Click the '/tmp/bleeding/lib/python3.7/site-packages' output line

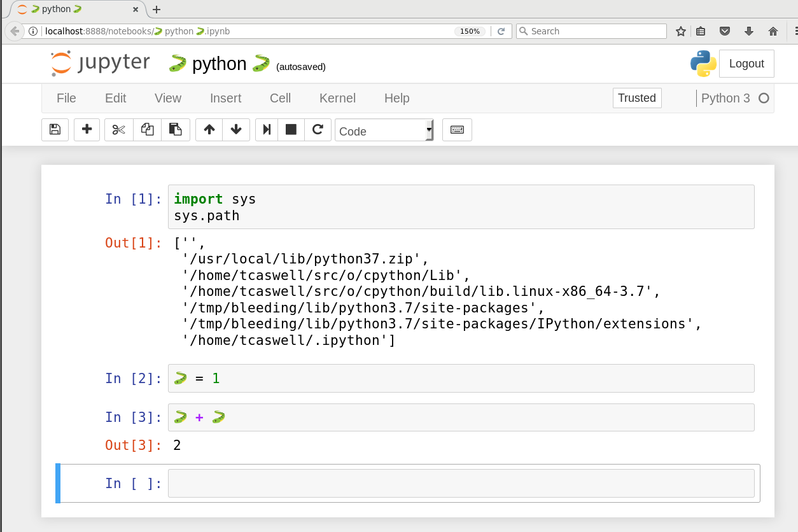click(364, 308)
